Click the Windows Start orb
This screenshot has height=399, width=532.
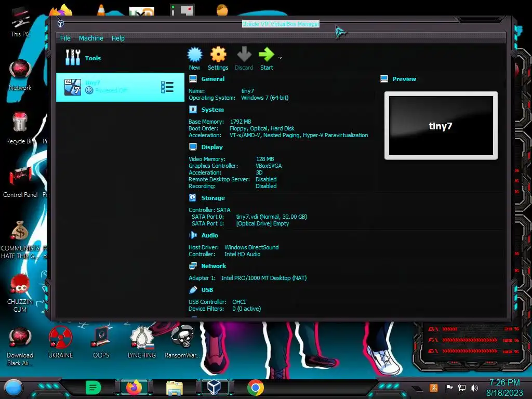click(13, 388)
